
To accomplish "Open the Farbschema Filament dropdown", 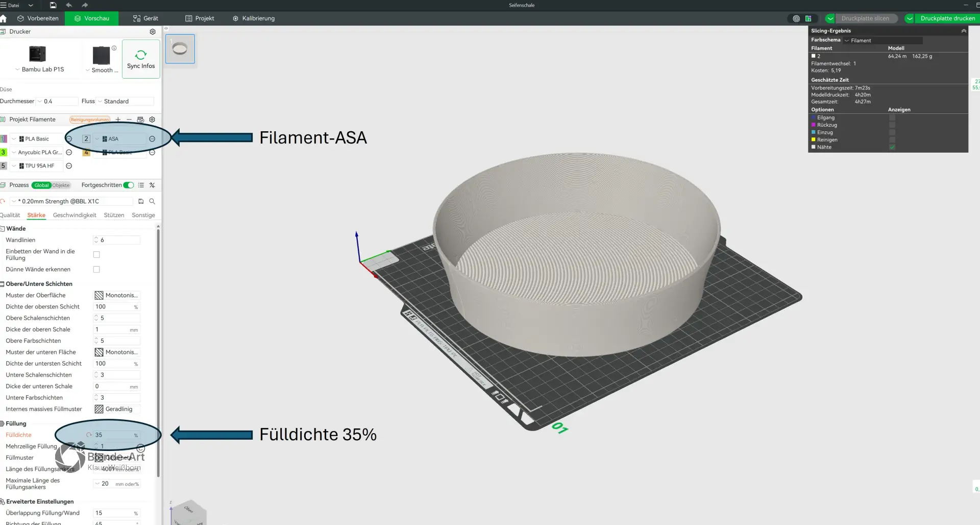I will click(x=883, y=40).
